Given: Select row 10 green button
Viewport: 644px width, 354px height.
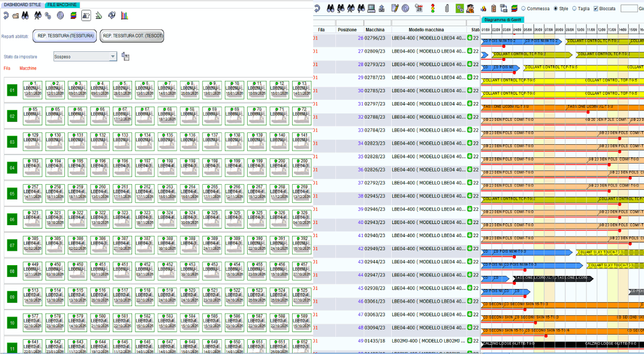Looking at the screenshot, I should coord(12,323).
